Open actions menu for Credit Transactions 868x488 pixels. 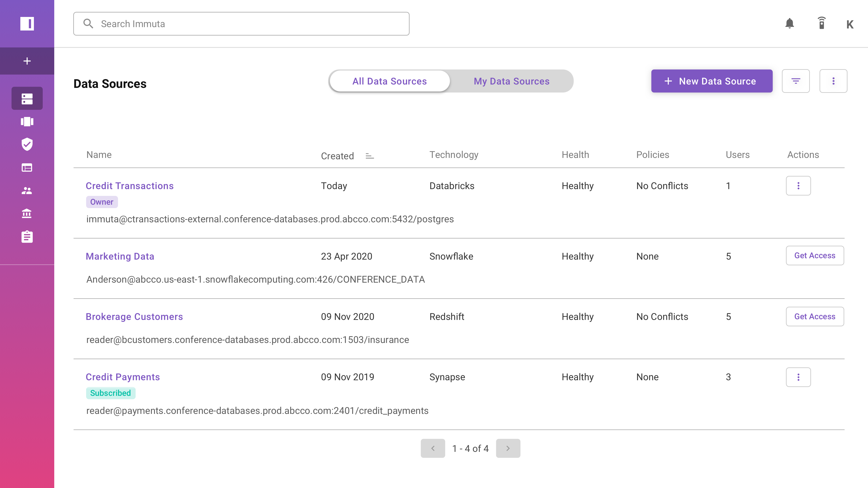tap(798, 185)
